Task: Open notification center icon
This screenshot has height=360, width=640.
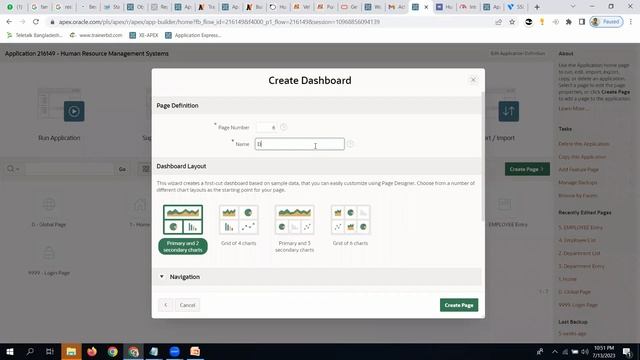Action: (x=627, y=352)
